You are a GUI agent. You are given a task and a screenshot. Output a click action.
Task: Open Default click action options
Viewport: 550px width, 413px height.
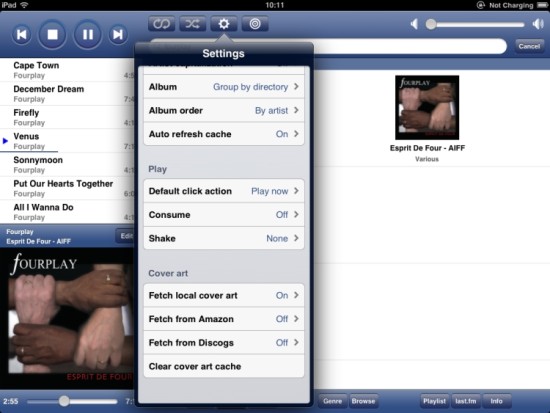click(x=224, y=191)
